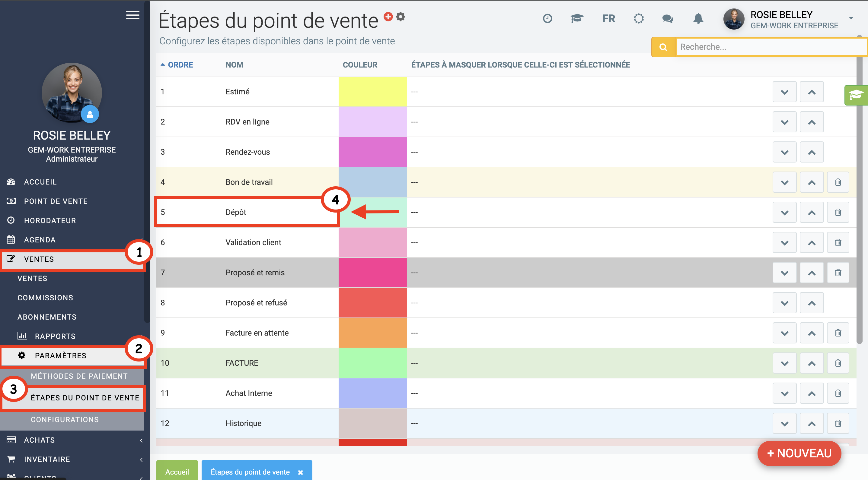The image size is (868, 480).
Task: Click the + NOUVEAU button
Action: click(799, 453)
